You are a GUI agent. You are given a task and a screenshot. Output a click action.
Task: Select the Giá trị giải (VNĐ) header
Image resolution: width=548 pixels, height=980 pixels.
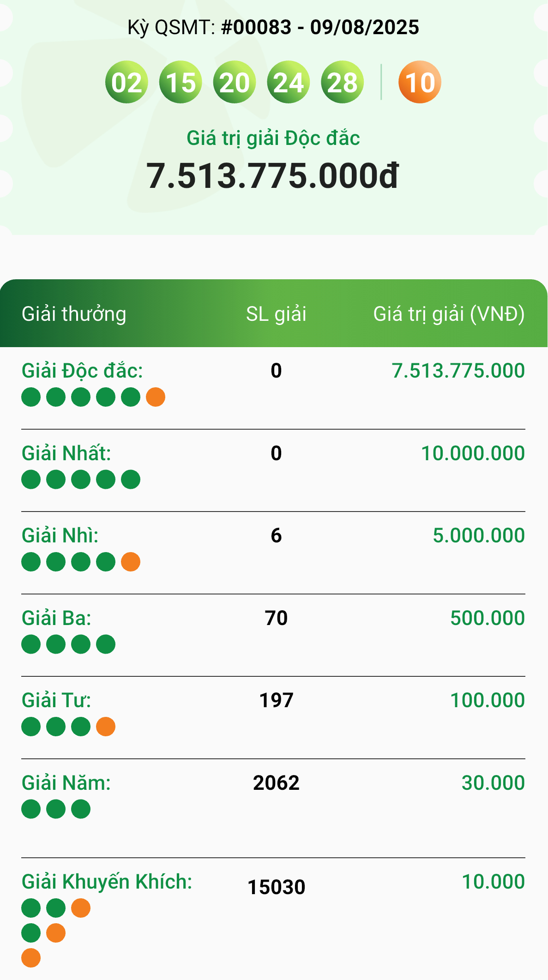point(449,314)
